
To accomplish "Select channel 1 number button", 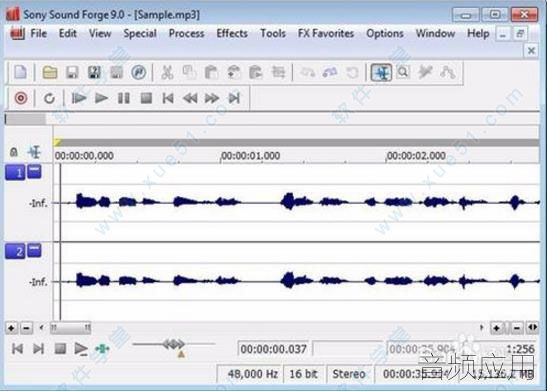I will pyautogui.click(x=15, y=173).
